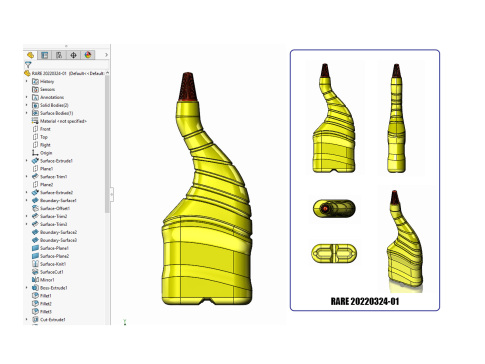Image resolution: width=485 pixels, height=364 pixels.
Task: Select the Sensors folder icon
Action: (35, 89)
